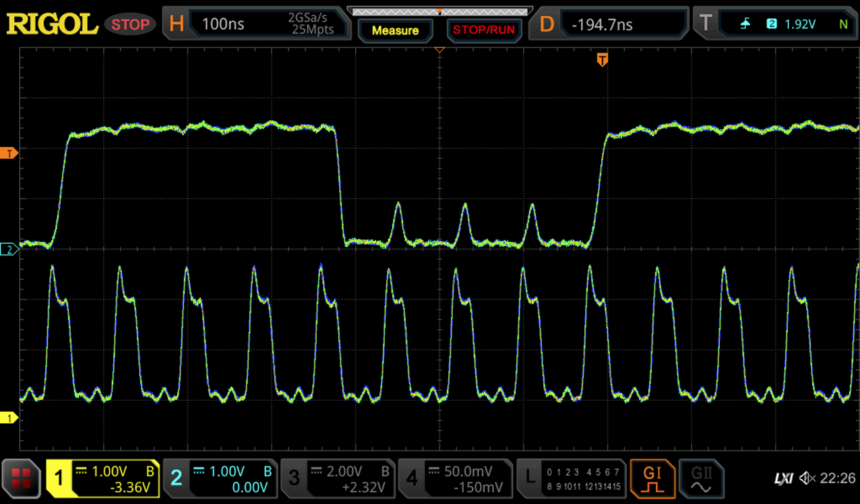This screenshot has height=504, width=860.
Task: Click the channel 2 cyan ground marker
Action: point(9,250)
